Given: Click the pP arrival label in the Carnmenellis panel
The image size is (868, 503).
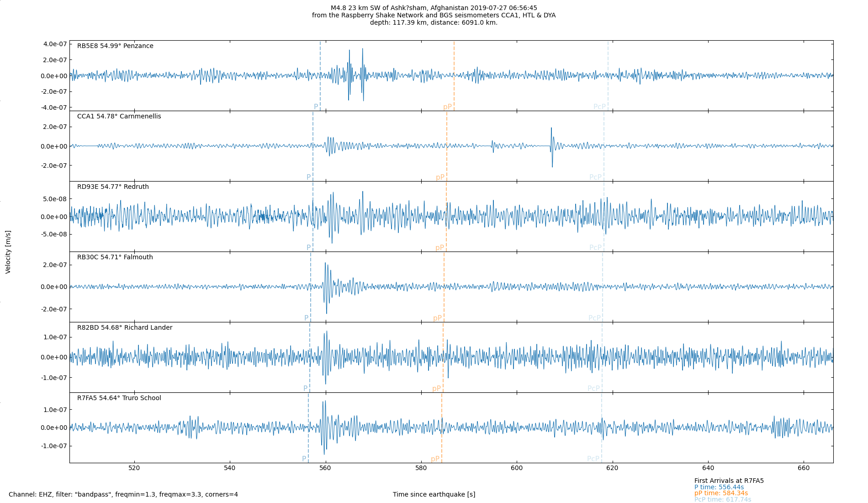Looking at the screenshot, I should [440, 177].
